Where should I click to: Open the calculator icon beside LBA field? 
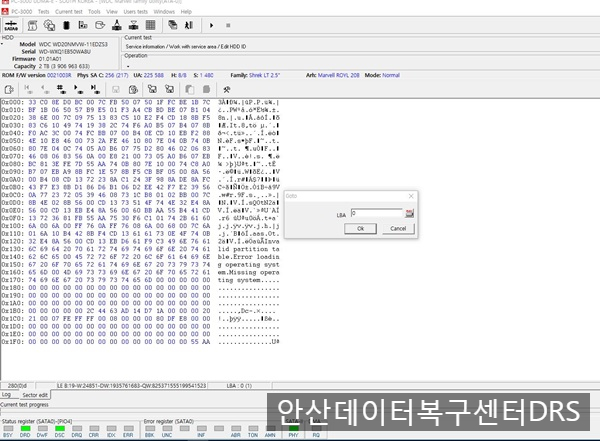(409, 213)
